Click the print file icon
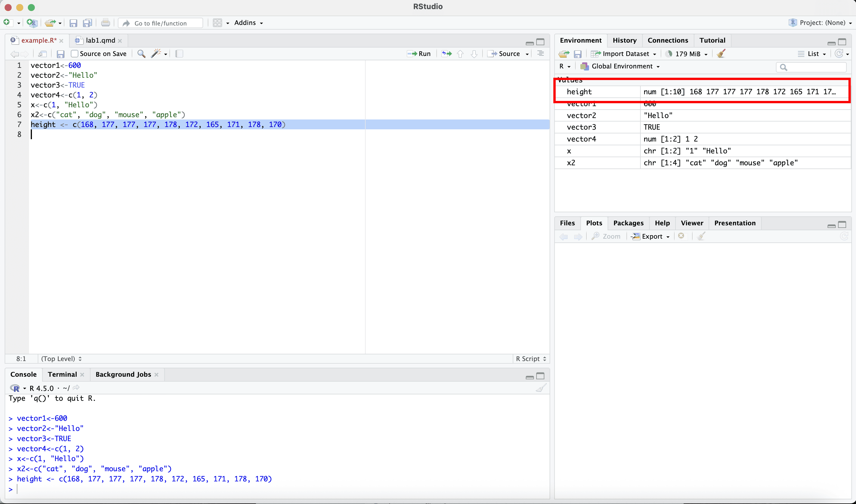This screenshot has height=504, width=856. point(106,23)
